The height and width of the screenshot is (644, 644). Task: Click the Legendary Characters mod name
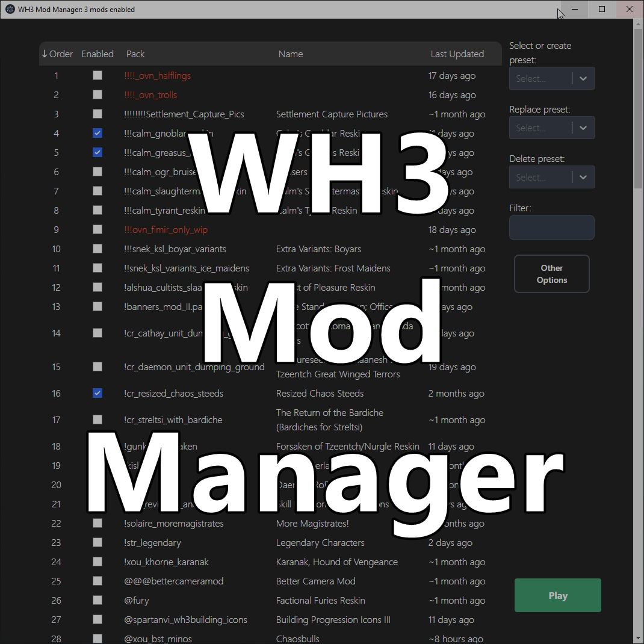point(320,542)
